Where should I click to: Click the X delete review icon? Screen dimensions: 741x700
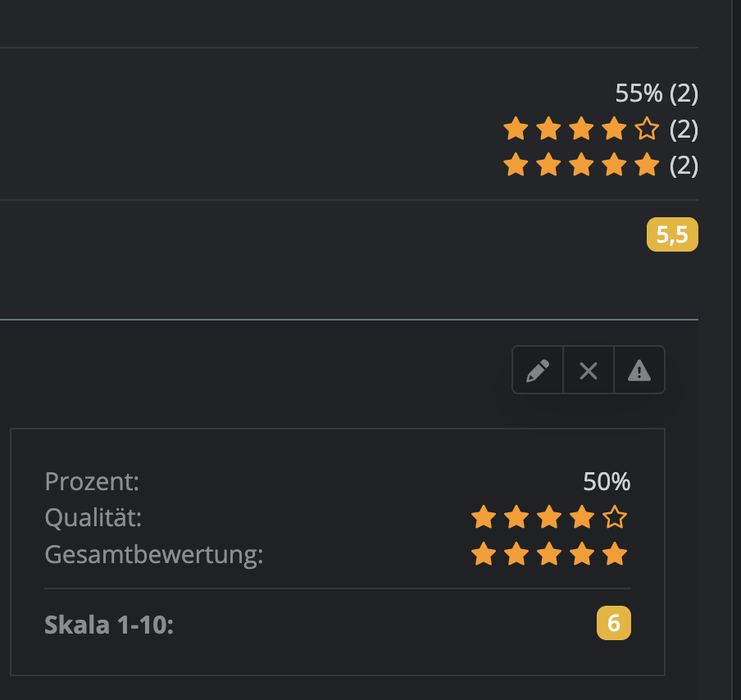(x=589, y=371)
